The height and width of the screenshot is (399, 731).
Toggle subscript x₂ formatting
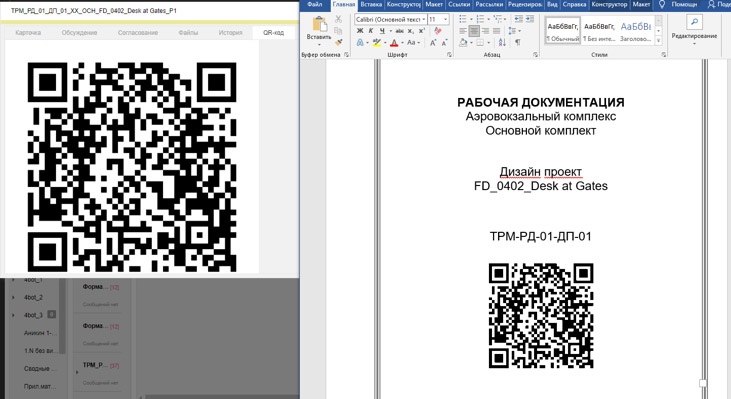(x=411, y=31)
